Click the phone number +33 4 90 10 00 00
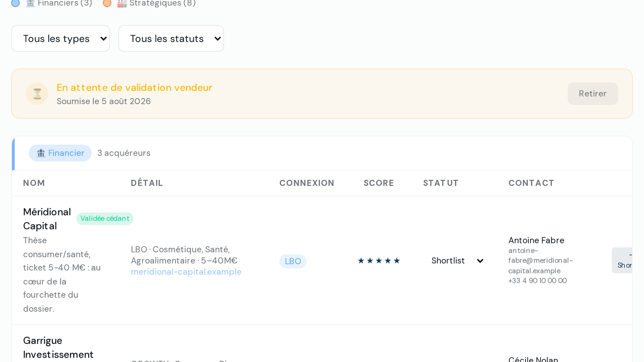The image size is (644, 362). click(x=538, y=281)
